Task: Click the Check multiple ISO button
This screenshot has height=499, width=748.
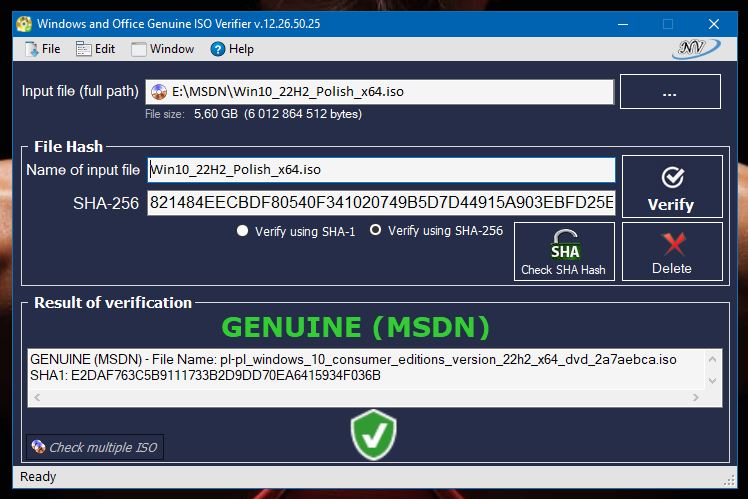Action: pyautogui.click(x=95, y=447)
